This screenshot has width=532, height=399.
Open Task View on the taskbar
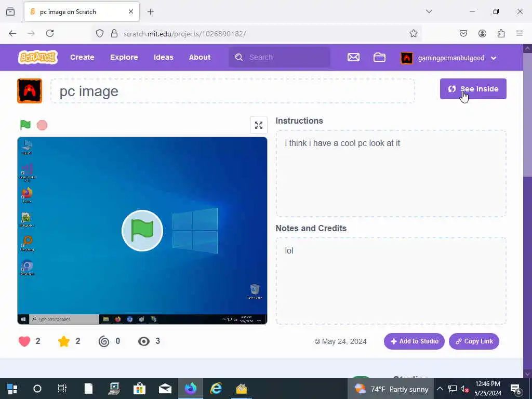[x=62, y=389]
